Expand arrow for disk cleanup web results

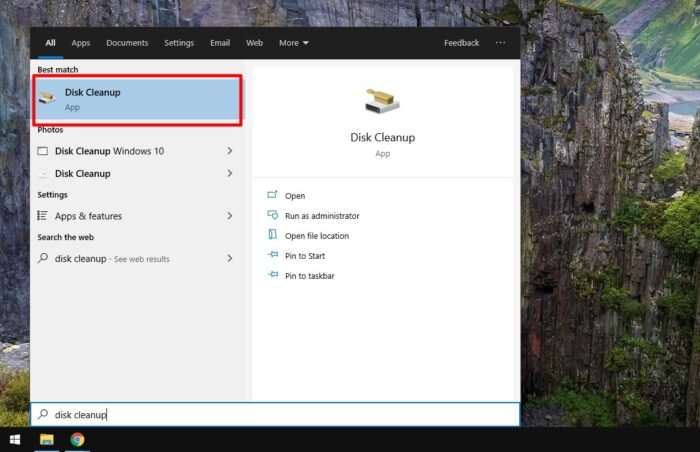point(229,258)
